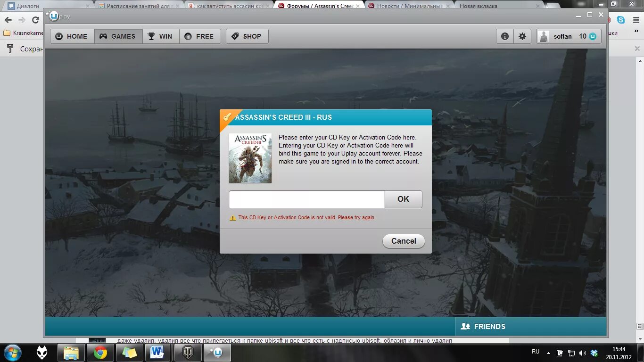This screenshot has width=644, height=362.
Task: Click the info icon in Uplay toolbar
Action: click(x=505, y=36)
